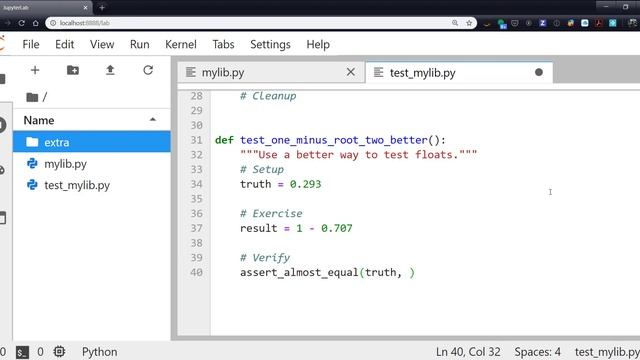Click the '# Setup' comment
The height and width of the screenshot is (360, 640).
tap(262, 169)
